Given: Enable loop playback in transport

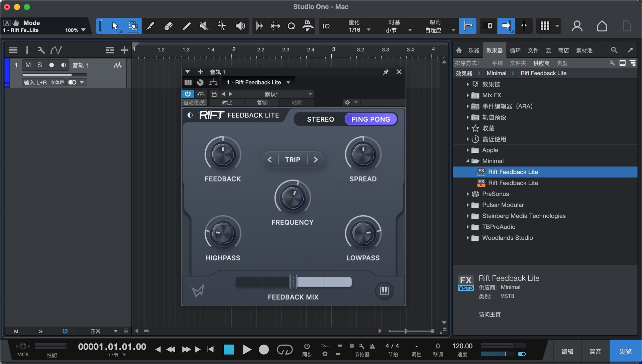Looking at the screenshot, I should 285,350.
